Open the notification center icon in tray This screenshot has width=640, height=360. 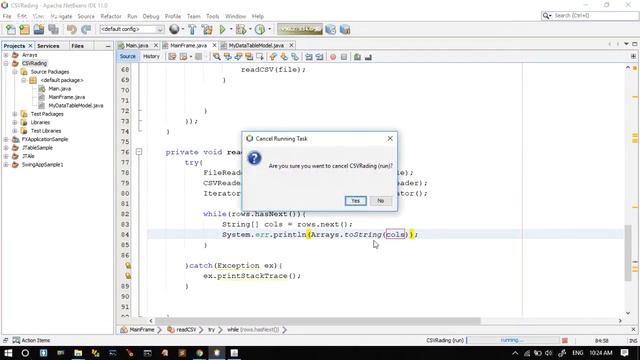pyautogui.click(x=624, y=353)
